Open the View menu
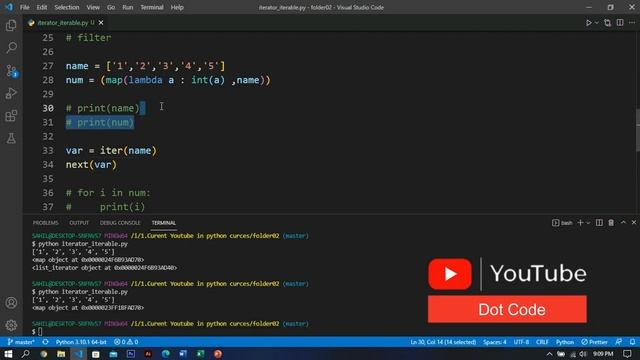 pos(93,7)
